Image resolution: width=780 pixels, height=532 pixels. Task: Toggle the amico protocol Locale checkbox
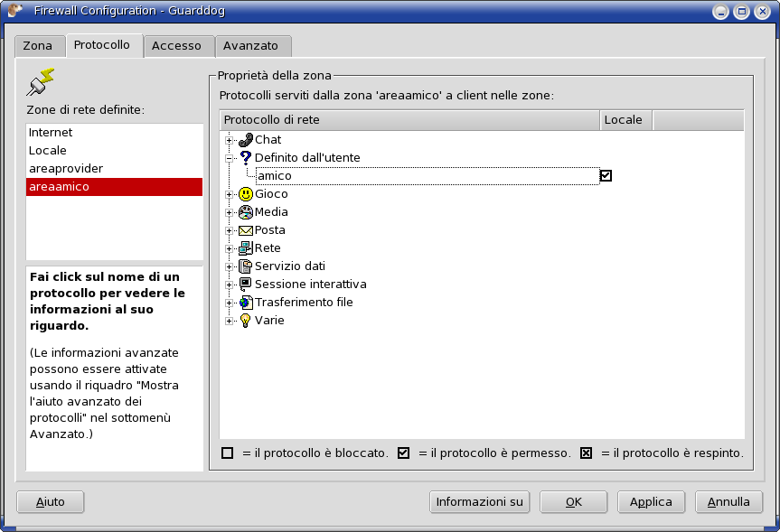(x=606, y=176)
